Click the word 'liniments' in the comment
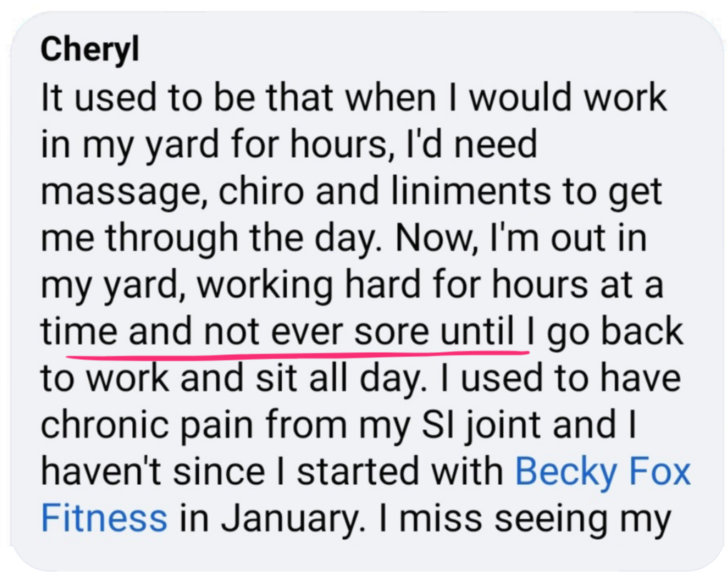The height and width of the screenshot is (572, 728). click(x=470, y=191)
